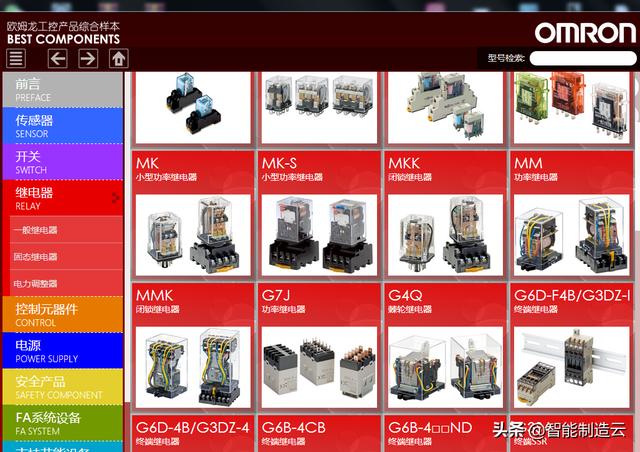Open the MK-S 小型功率继电器 product card
640x452 pixels.
pos(319,215)
